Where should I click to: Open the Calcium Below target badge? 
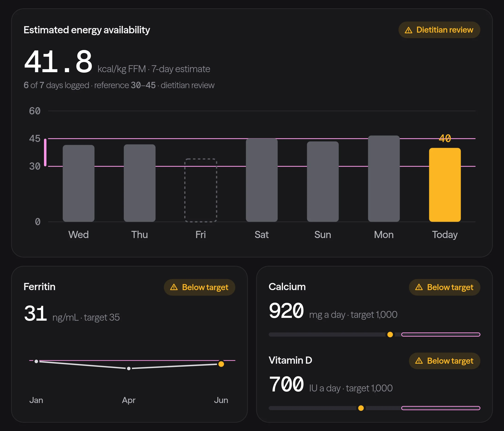444,287
